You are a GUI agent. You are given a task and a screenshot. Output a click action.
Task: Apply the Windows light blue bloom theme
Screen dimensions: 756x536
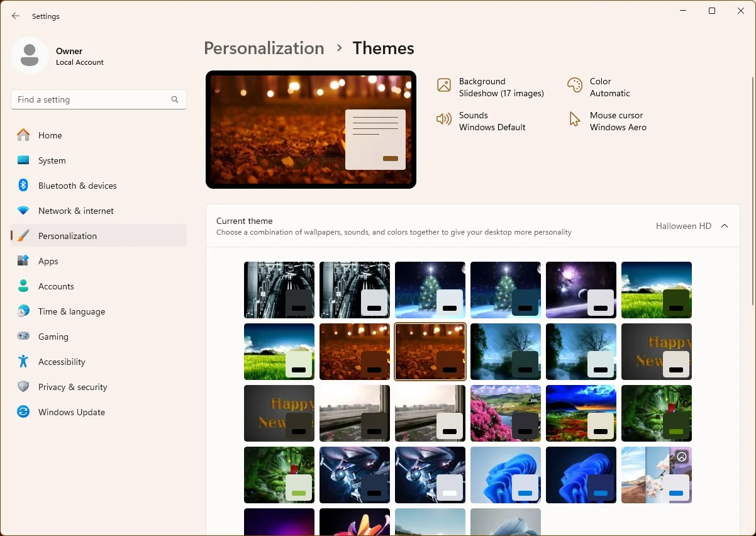506,475
